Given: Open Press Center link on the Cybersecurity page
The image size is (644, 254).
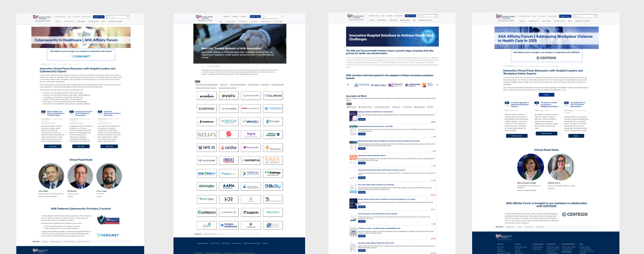Looking at the screenshot, I should (x=76, y=17).
